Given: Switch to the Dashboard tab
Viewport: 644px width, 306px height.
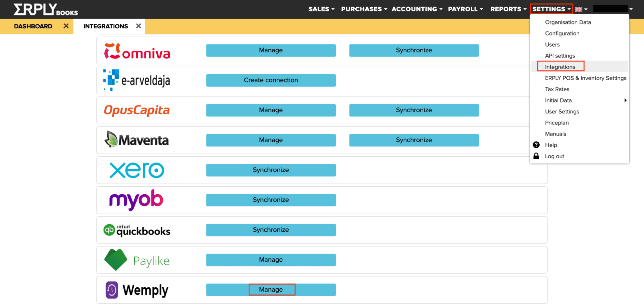Looking at the screenshot, I should click(x=33, y=26).
